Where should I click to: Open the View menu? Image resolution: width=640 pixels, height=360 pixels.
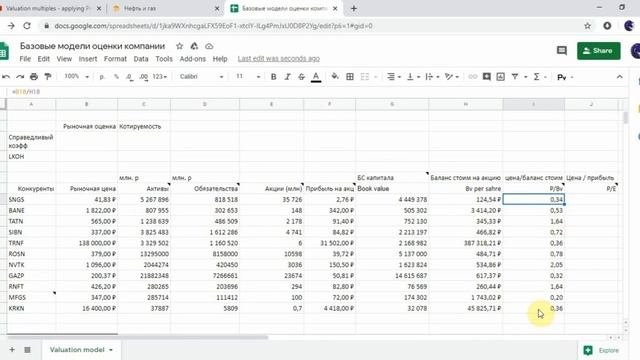click(x=64, y=59)
